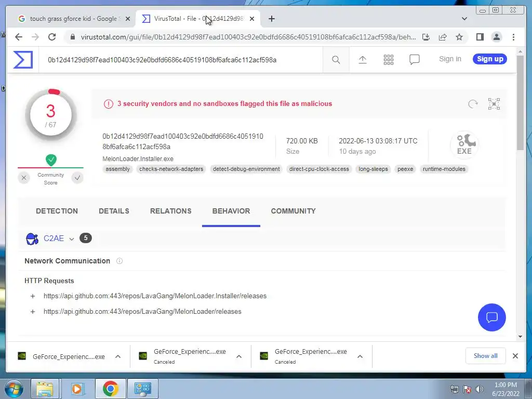Image resolution: width=532 pixels, height=399 pixels.
Task: Click the checks-network-adapters tag
Action: [x=171, y=169]
